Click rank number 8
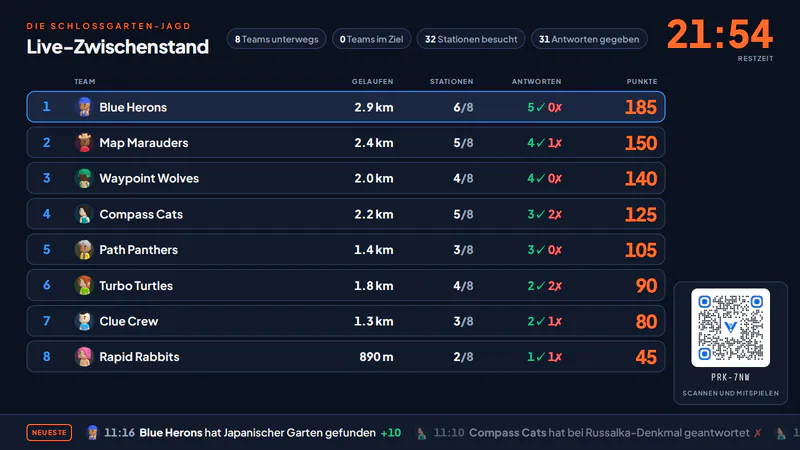The width and height of the screenshot is (800, 450). [46, 357]
